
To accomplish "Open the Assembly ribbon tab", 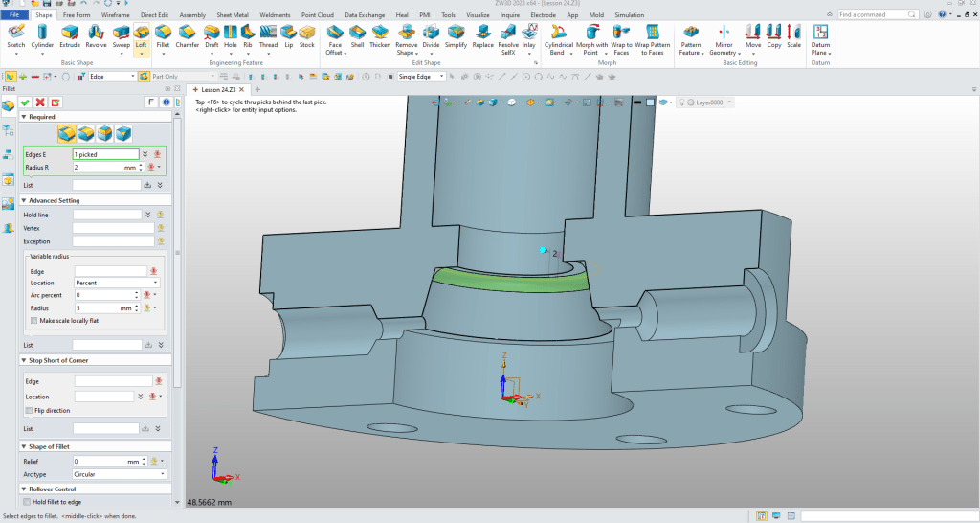I will [192, 15].
